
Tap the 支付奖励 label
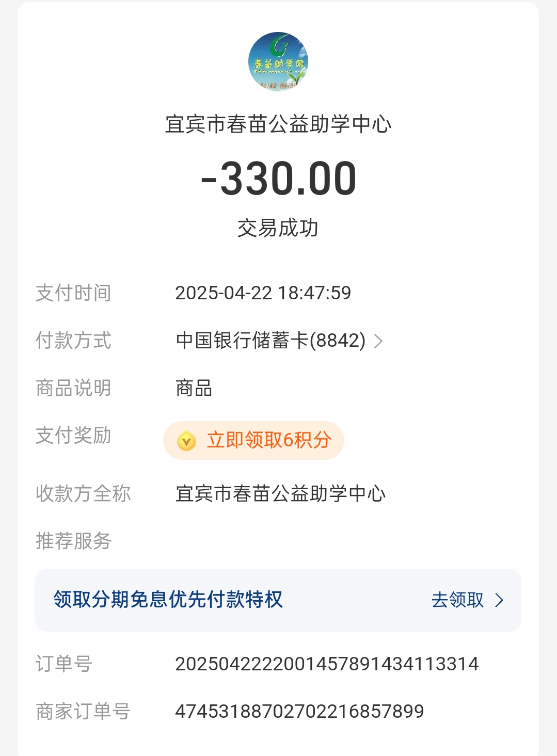(x=74, y=436)
